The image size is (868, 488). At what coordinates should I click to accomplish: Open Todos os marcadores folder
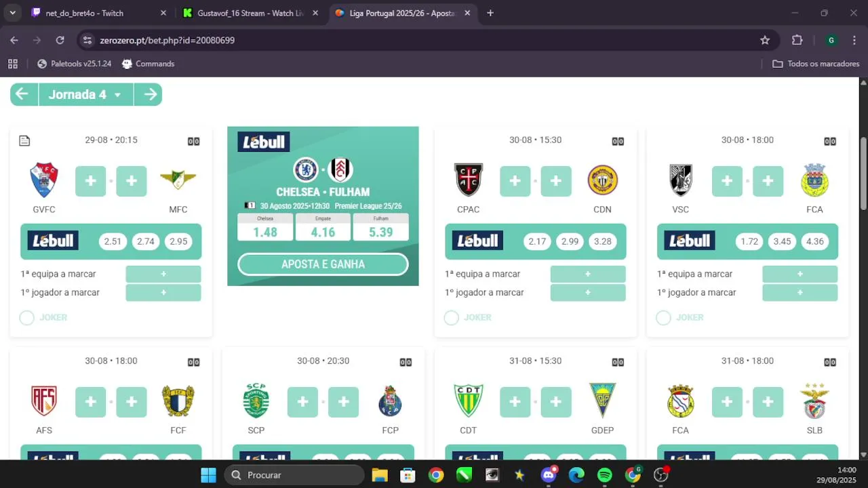pos(816,64)
